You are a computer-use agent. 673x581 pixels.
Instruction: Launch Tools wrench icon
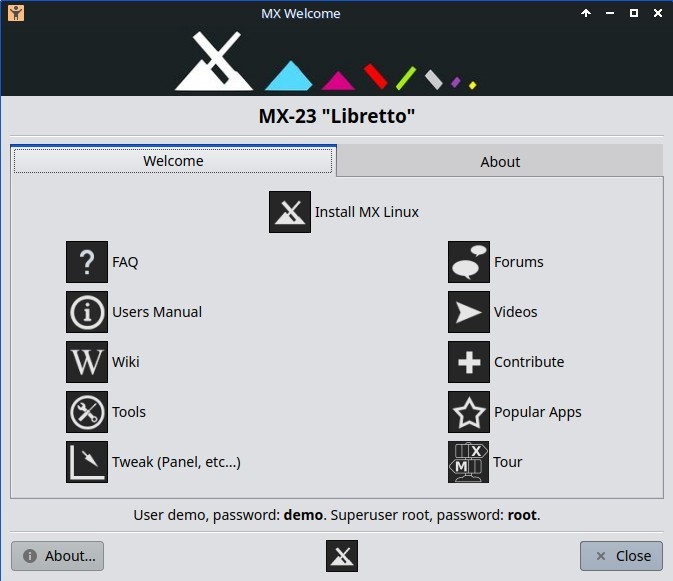[x=87, y=412]
